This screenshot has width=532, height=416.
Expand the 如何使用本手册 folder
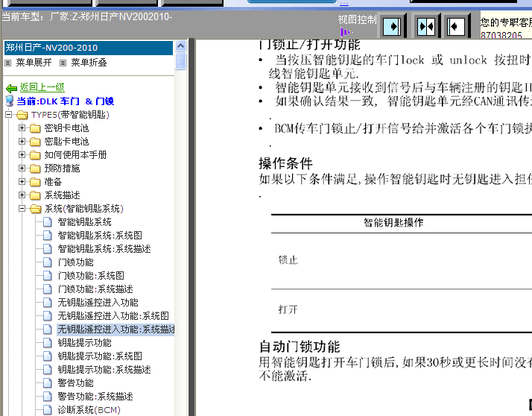[x=22, y=155]
